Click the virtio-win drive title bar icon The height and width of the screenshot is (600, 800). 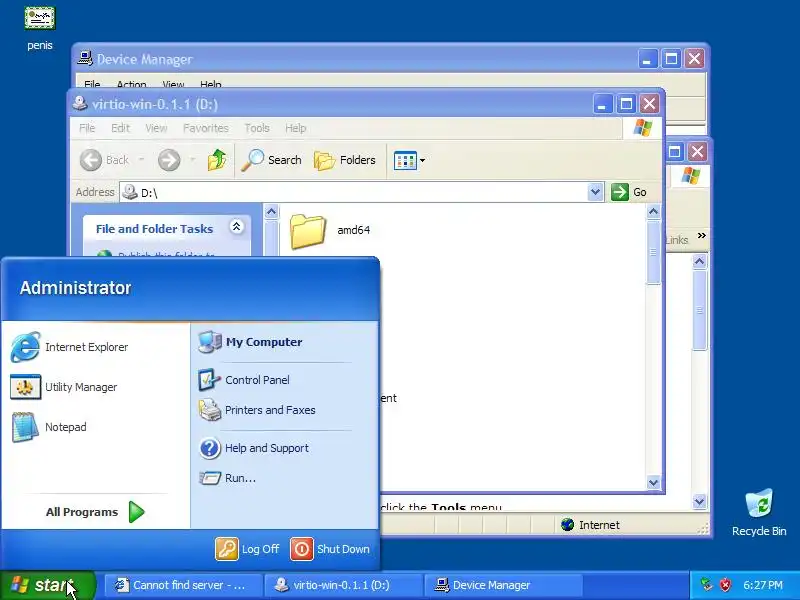pos(80,104)
